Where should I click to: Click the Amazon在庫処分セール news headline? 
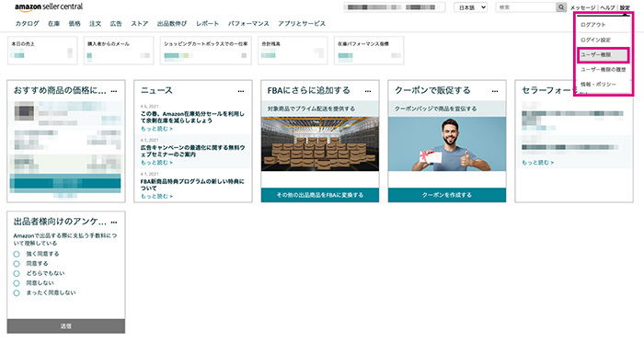192,117
